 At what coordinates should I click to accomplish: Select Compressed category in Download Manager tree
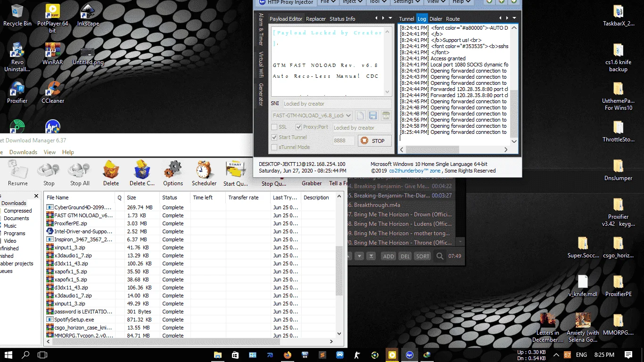[x=18, y=211]
